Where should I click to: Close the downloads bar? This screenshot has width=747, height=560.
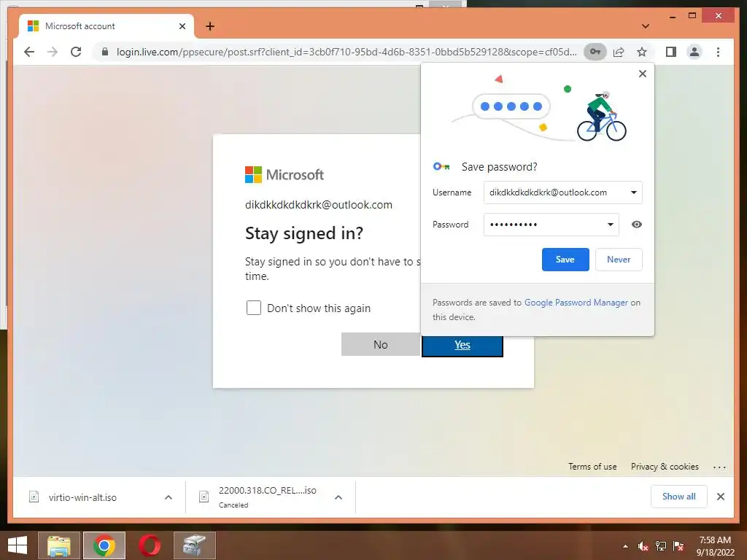[720, 497]
